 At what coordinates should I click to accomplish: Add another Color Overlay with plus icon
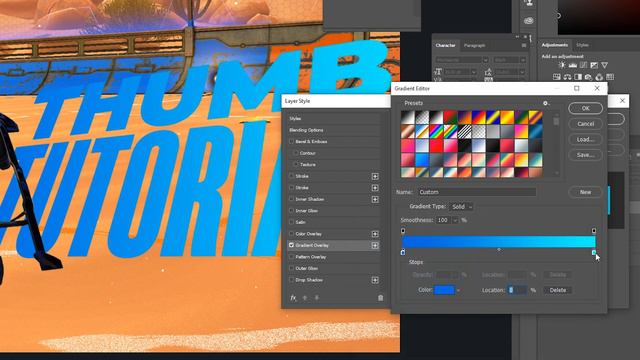[375, 234]
